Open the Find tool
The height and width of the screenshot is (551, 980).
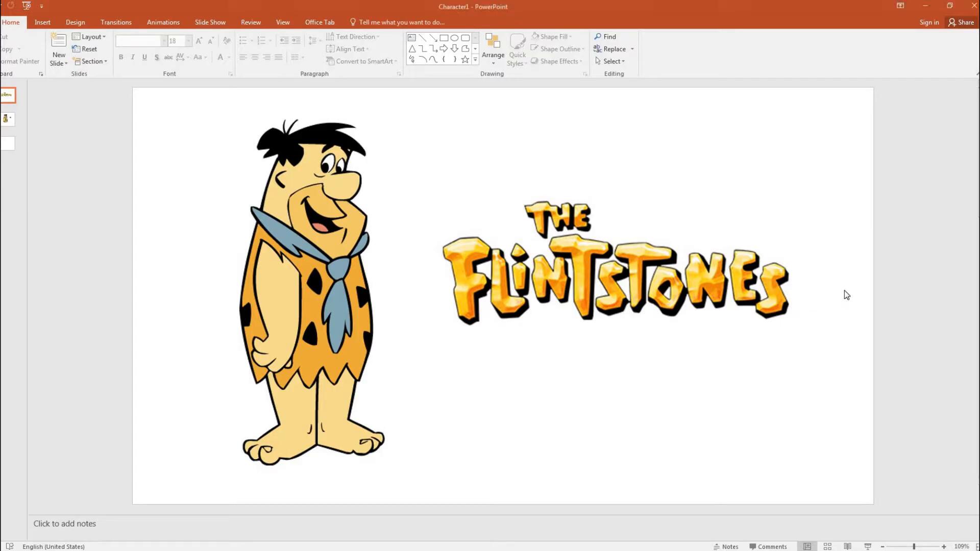[605, 37]
